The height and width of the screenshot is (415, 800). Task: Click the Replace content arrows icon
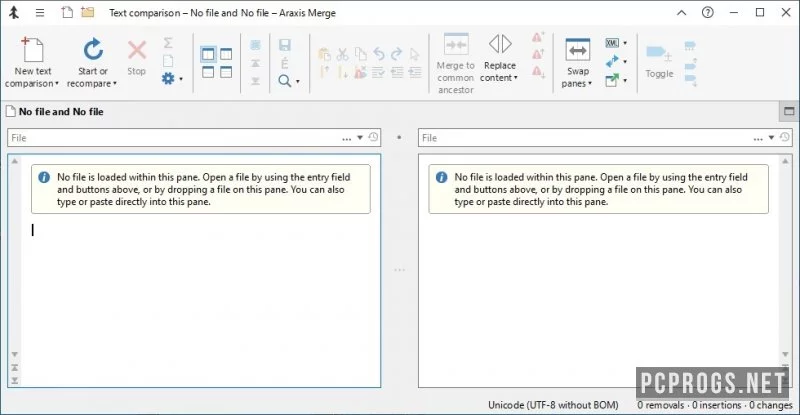click(500, 44)
